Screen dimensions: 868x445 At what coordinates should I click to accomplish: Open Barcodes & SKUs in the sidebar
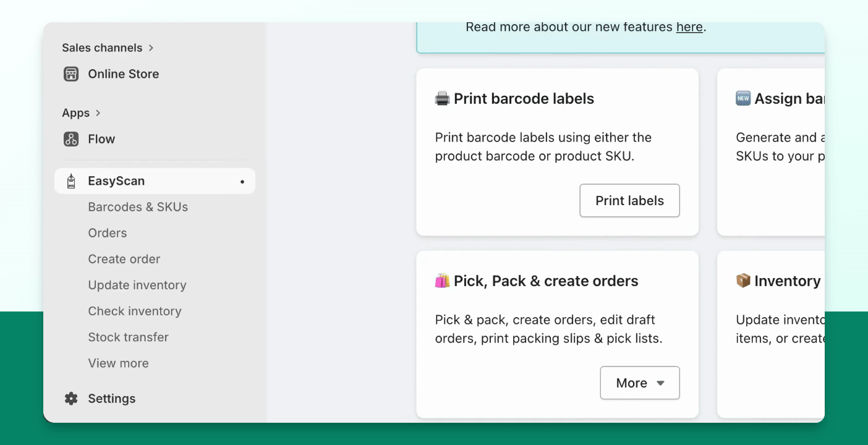[x=138, y=207]
